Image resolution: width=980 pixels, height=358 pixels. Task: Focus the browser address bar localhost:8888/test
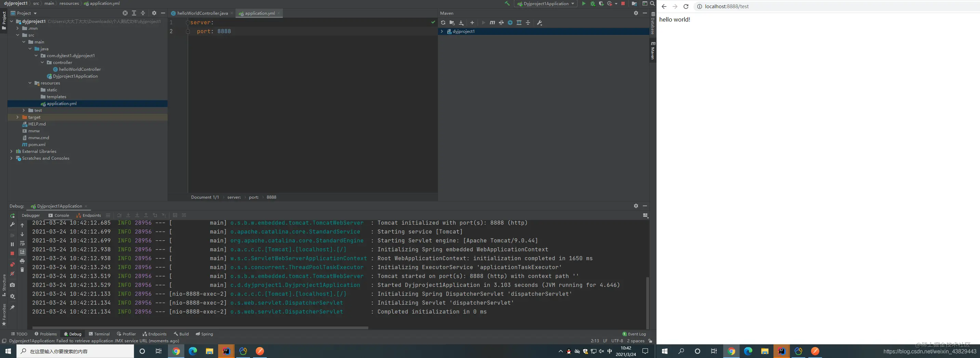coord(727,6)
